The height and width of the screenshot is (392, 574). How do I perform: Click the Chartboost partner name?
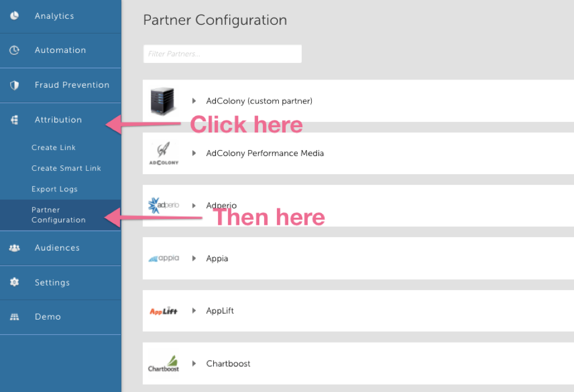point(228,364)
